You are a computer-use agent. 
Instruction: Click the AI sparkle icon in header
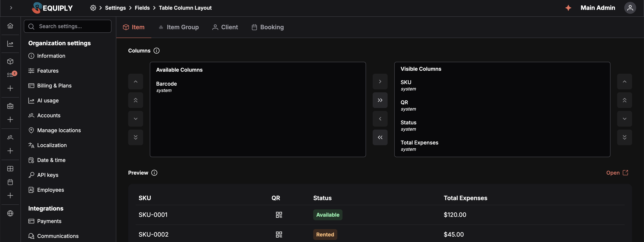pyautogui.click(x=568, y=8)
